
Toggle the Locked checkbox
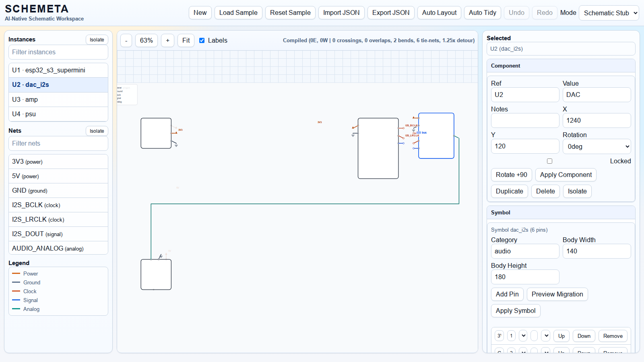(549, 161)
